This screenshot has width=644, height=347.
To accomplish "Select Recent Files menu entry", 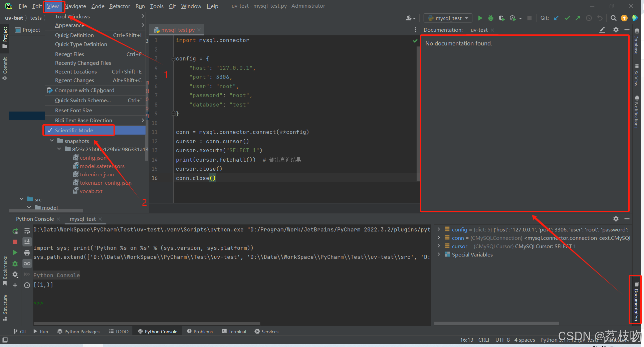I will [95, 54].
